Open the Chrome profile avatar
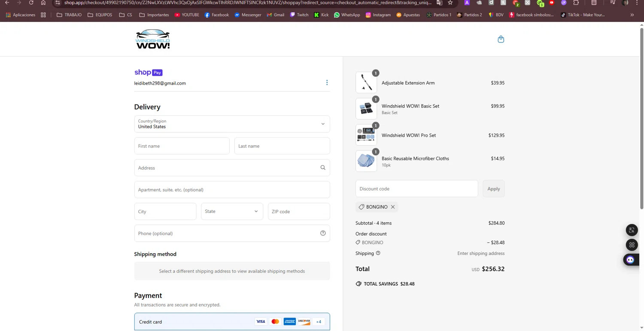 [x=625, y=3]
